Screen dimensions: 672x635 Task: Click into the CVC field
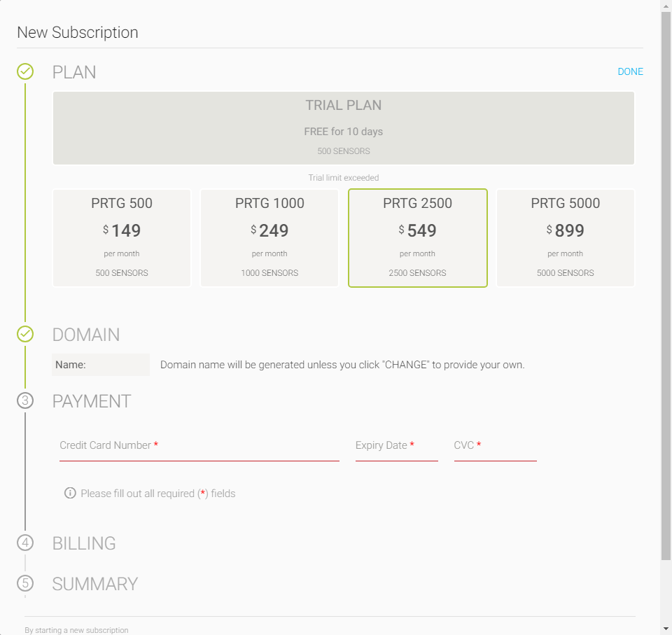pos(495,447)
